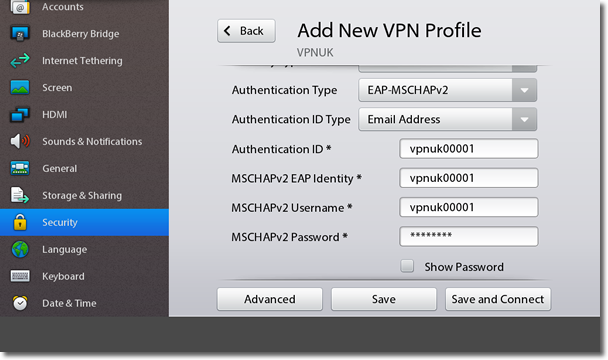Image resolution: width=608 pixels, height=360 pixels.
Task: Open the Keyboard icon in sidebar
Action: pyautogui.click(x=20, y=276)
